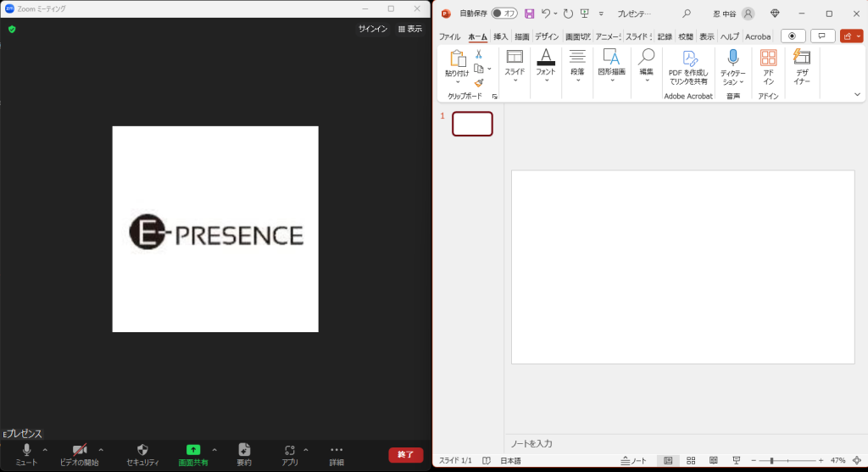
Task: Switch to the 記録 tab
Action: point(665,36)
